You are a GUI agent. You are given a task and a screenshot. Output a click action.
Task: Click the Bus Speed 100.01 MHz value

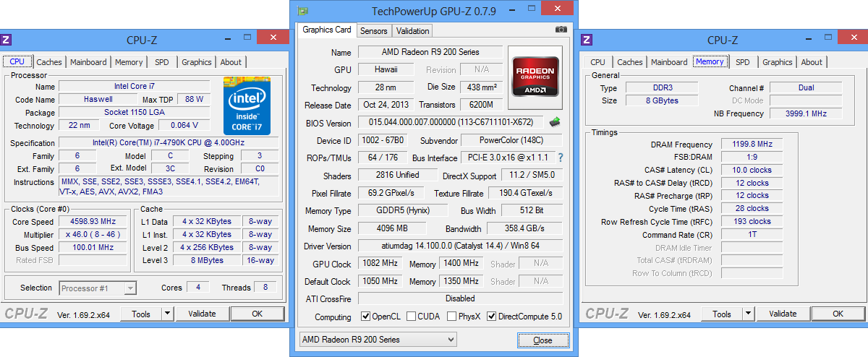pyautogui.click(x=92, y=247)
